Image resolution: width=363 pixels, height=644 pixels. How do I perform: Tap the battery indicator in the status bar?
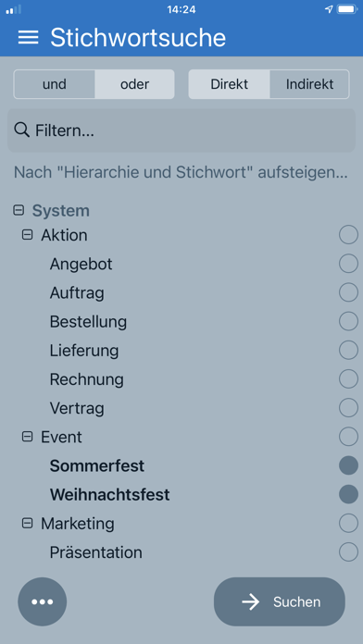(x=347, y=9)
